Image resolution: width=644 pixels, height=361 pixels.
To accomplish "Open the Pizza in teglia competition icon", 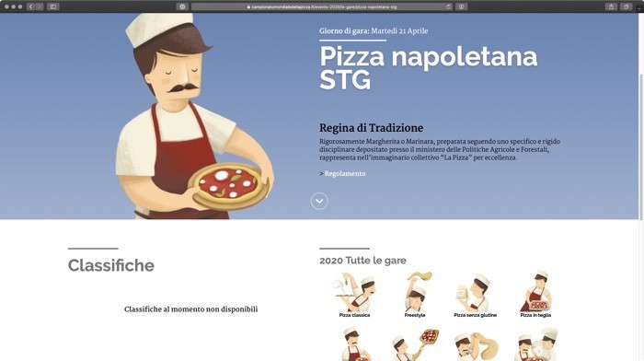I will [535, 291].
